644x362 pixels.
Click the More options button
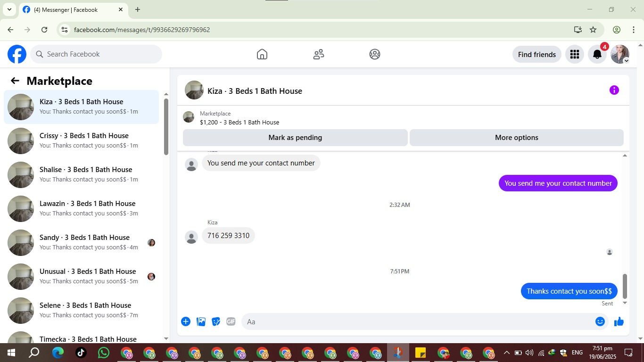517,138
